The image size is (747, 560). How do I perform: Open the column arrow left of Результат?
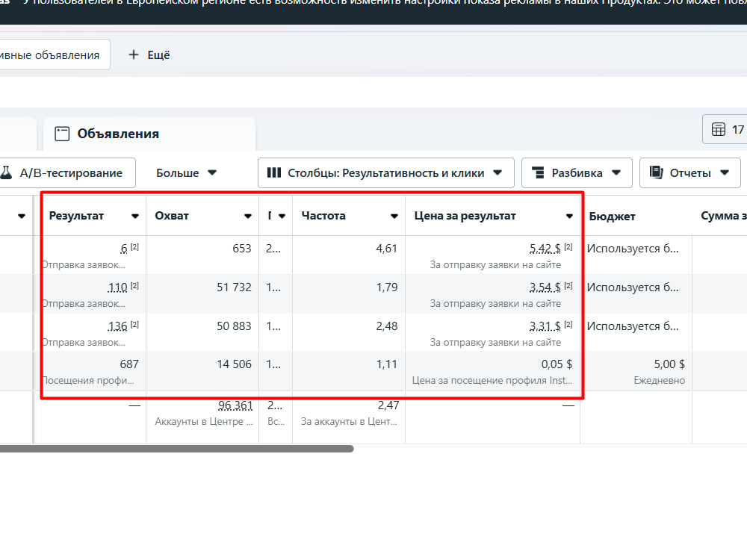22,217
